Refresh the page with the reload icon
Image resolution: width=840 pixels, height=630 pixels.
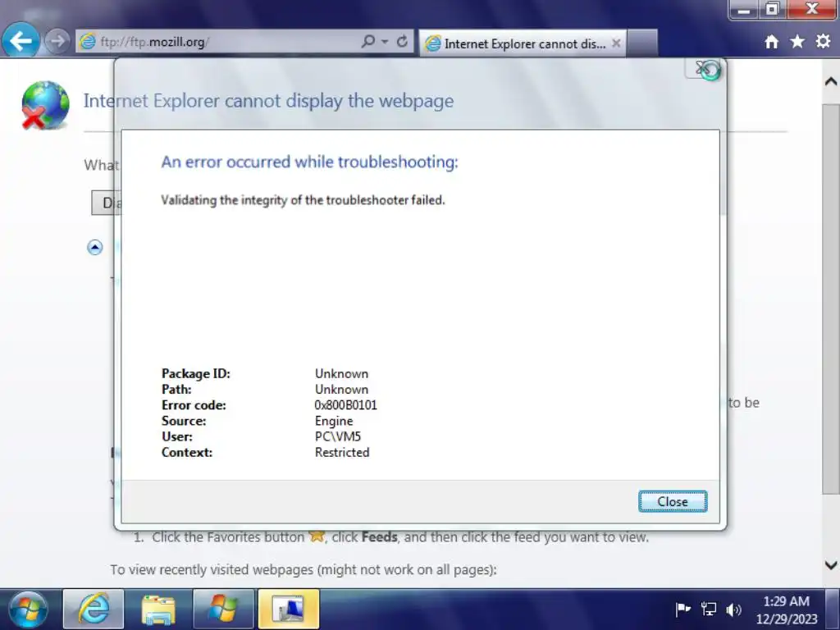coord(402,41)
